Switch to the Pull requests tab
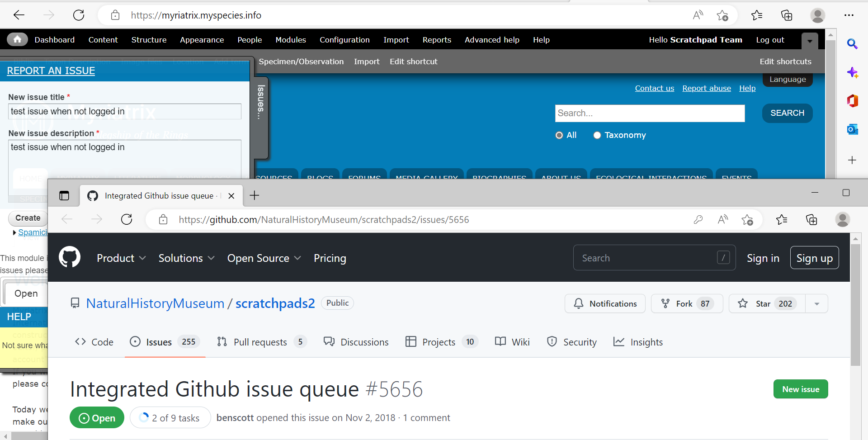This screenshot has width=868, height=440. pos(259,342)
